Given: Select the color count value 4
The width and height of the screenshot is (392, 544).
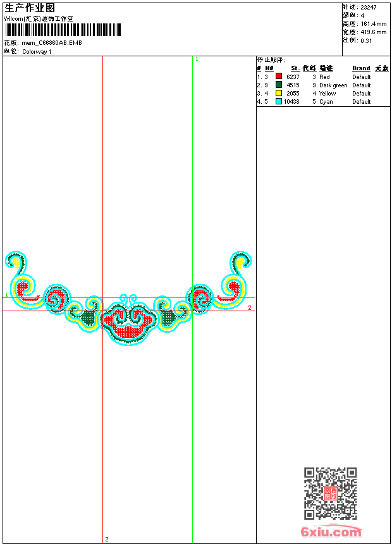Looking at the screenshot, I should click(362, 16).
